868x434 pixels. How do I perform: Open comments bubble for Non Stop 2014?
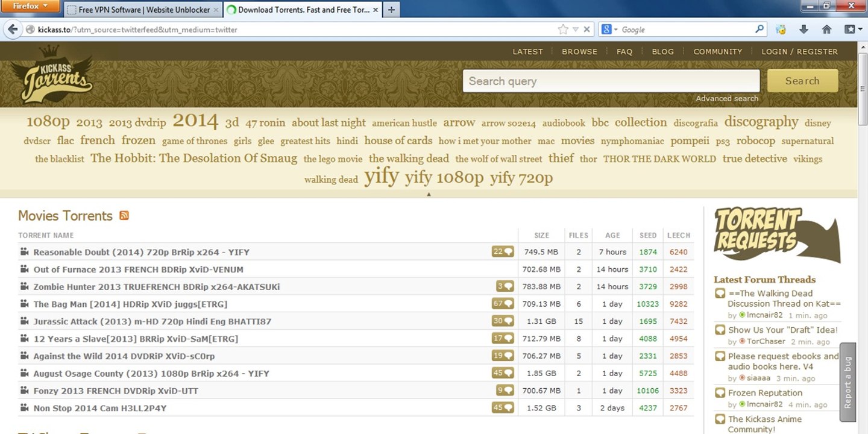503,408
